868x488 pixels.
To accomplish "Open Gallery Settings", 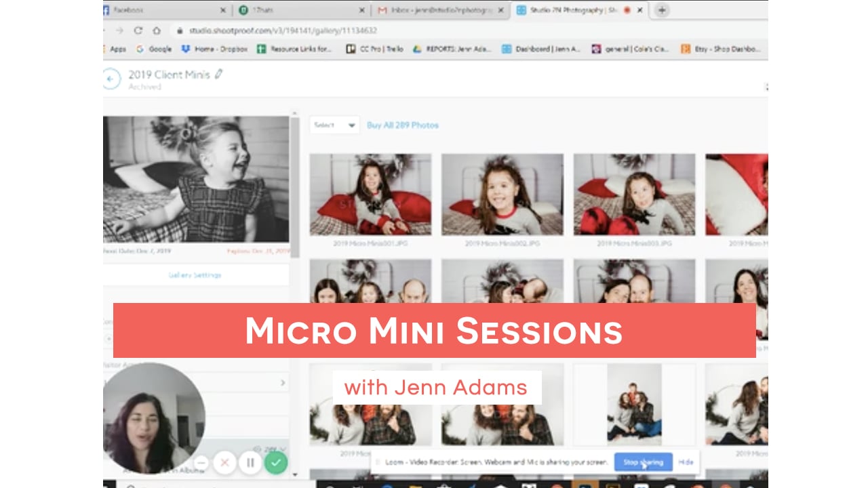I will [195, 275].
